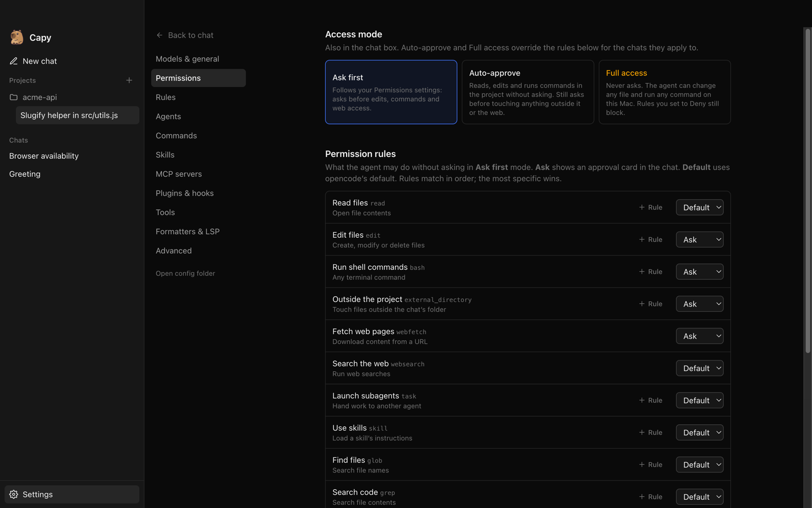The image size is (812, 508).
Task: Open the Run shell commands permission dropdown
Action: pos(699,272)
